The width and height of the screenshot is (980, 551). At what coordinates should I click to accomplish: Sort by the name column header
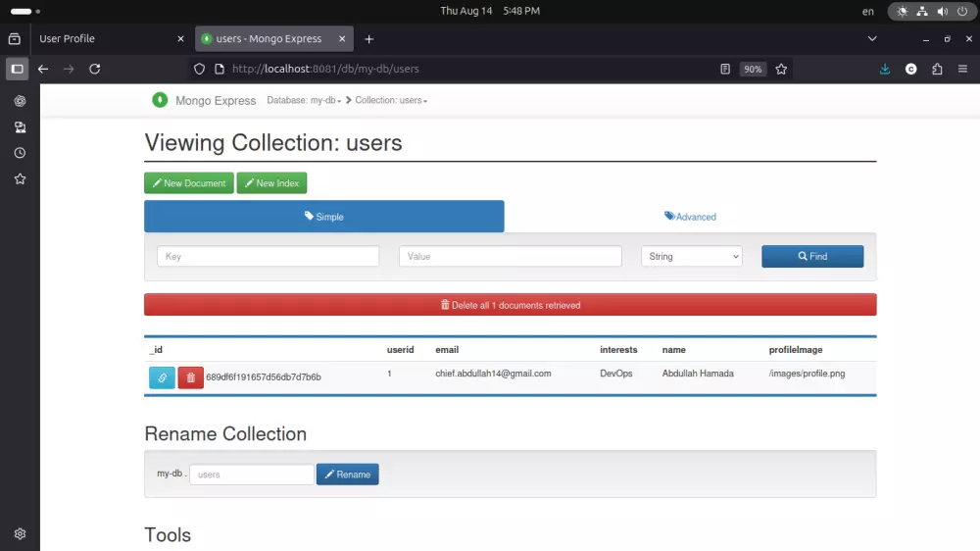[674, 350]
